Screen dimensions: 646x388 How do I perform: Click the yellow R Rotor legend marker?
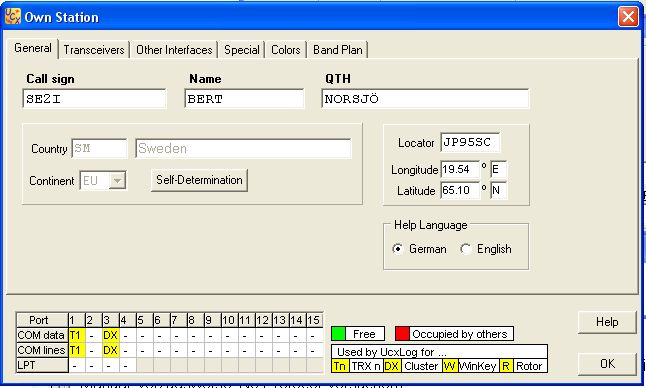(x=506, y=366)
